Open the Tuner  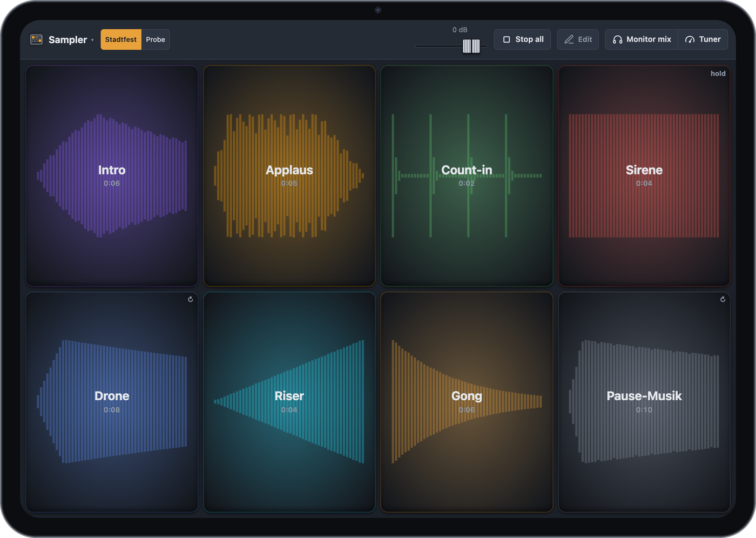point(703,39)
